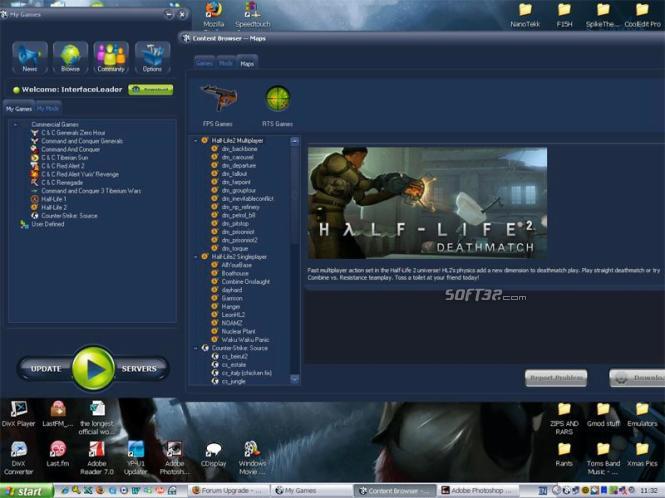
Task: Open the Xmas Pics desktop folder
Action: coord(642,454)
